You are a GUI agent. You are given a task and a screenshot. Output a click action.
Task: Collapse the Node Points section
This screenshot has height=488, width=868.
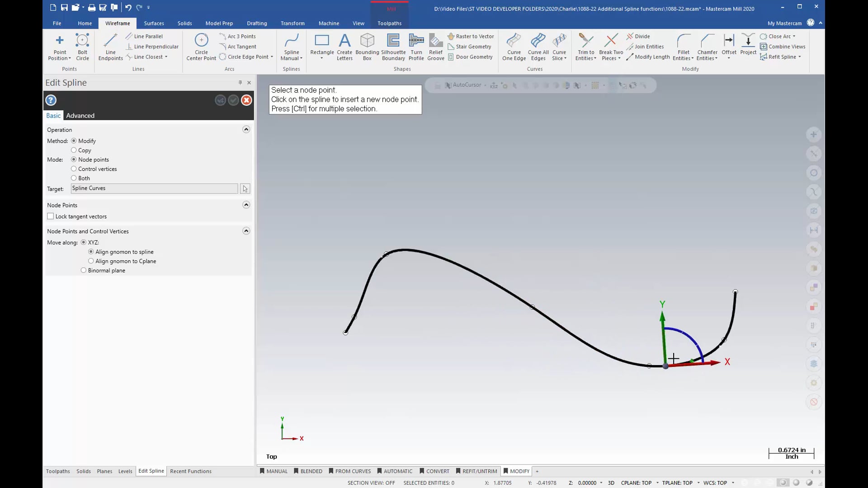pyautogui.click(x=246, y=205)
